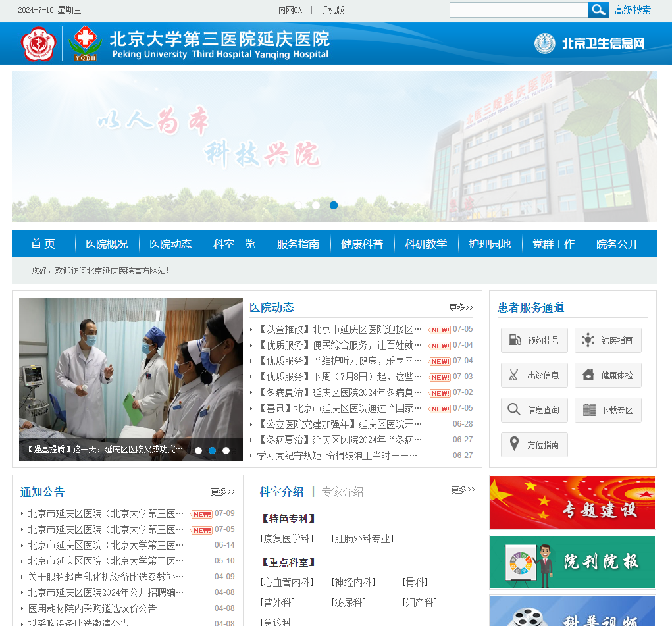Open the 【喜讯】 national accreditation news
672x626 pixels.
340,408
